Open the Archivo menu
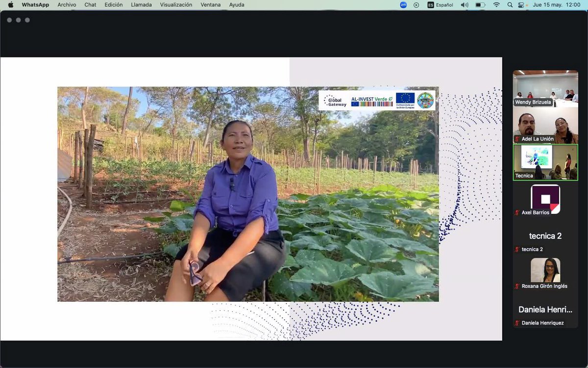 67,5
